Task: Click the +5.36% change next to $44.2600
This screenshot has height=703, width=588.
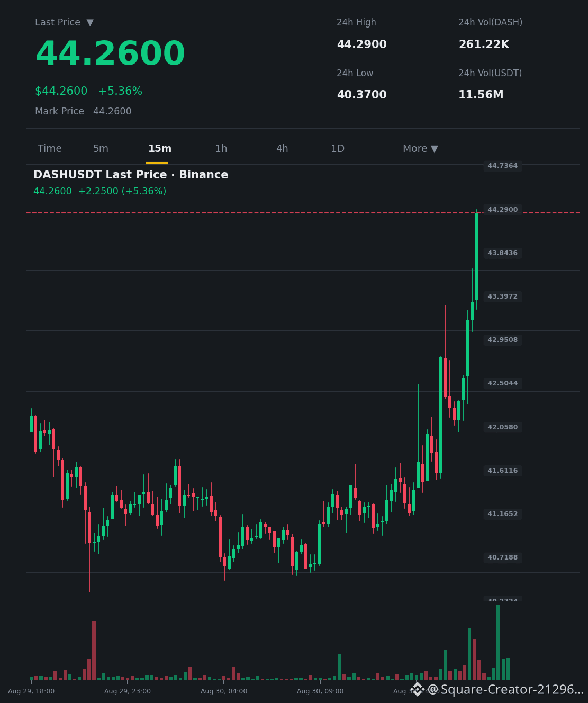Action: point(120,91)
